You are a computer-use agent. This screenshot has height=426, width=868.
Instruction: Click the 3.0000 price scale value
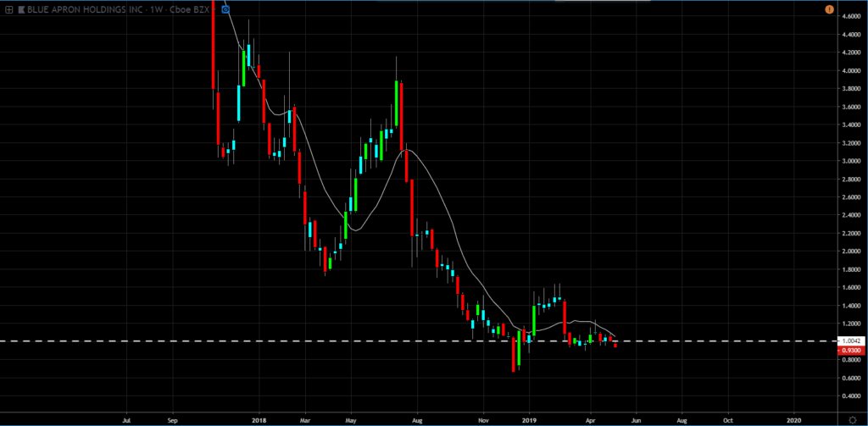pos(851,161)
